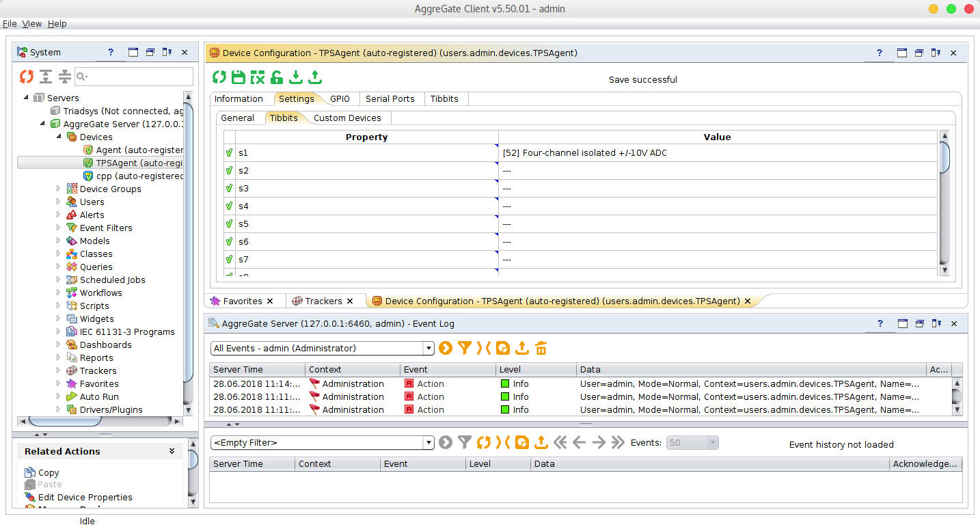Screen dimensions: 980x527
Task: Click the orange rounded-square icon beside the Event Log export arrow
Action: point(503,348)
